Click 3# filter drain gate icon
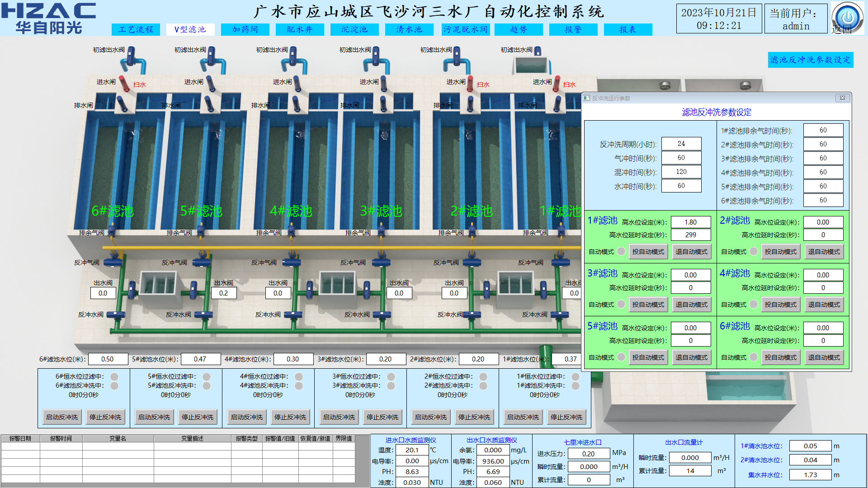 [383, 104]
